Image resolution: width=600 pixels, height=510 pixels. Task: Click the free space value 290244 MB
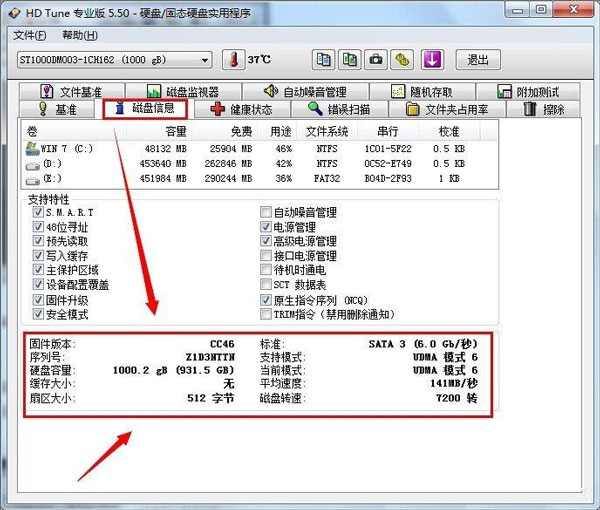pos(228,179)
